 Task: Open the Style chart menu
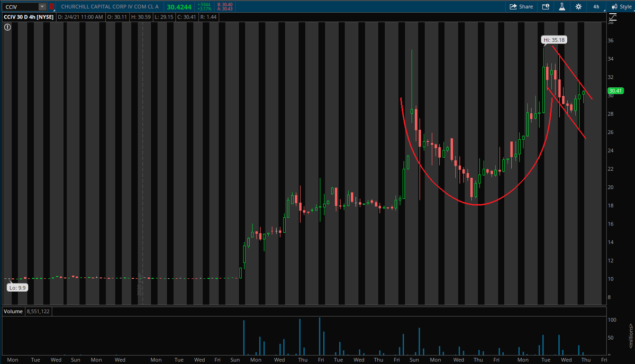621,6
